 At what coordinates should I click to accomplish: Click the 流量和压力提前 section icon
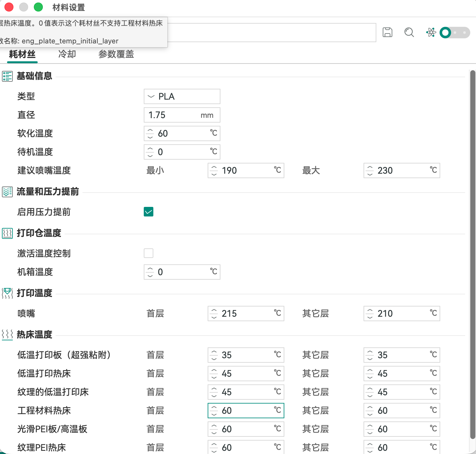coord(7,192)
